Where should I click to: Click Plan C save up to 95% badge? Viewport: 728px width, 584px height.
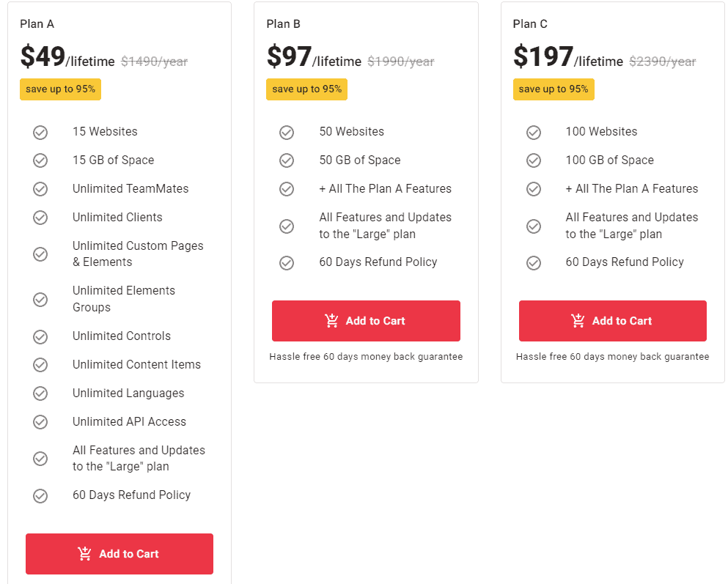[554, 89]
